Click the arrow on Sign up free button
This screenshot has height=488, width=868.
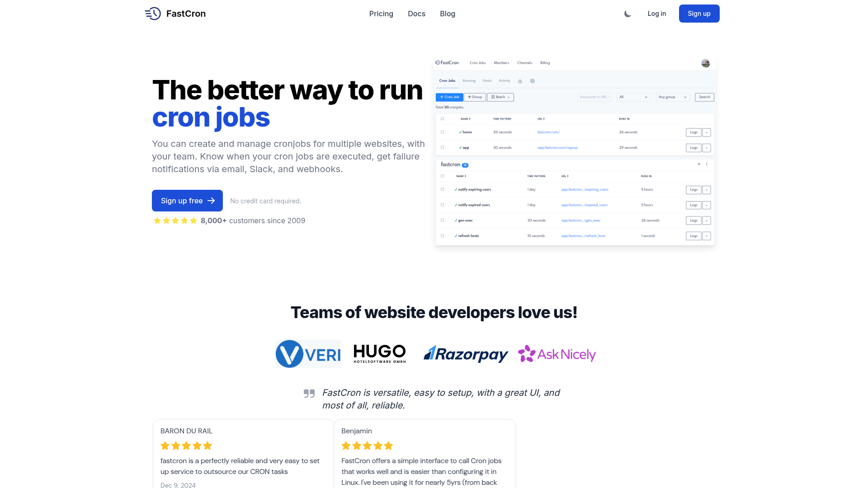pyautogui.click(x=211, y=201)
